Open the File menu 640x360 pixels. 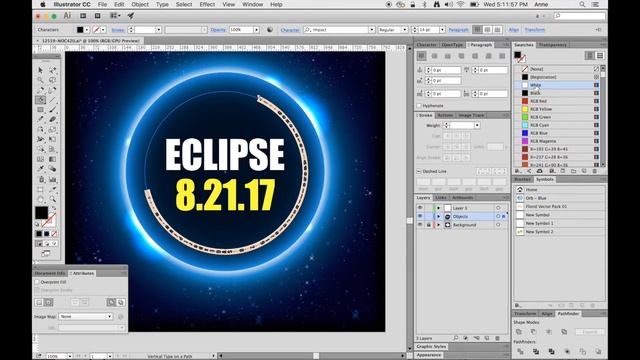pos(102,4)
